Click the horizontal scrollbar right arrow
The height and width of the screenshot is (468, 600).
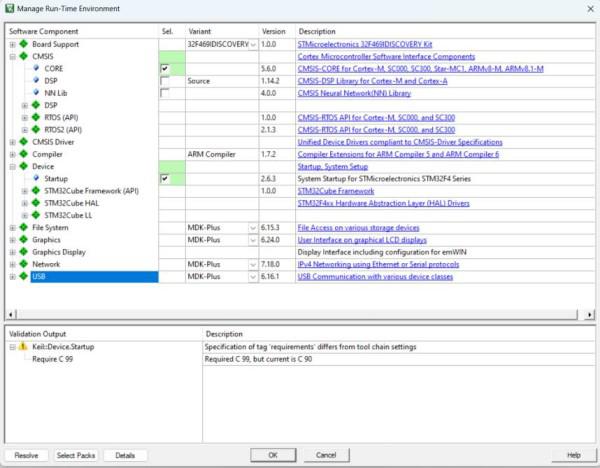point(590,315)
